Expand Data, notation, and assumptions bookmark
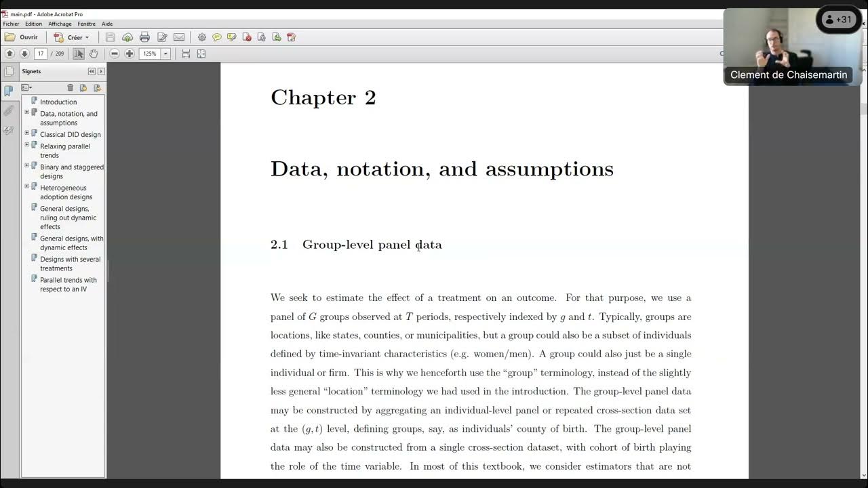 (27, 112)
